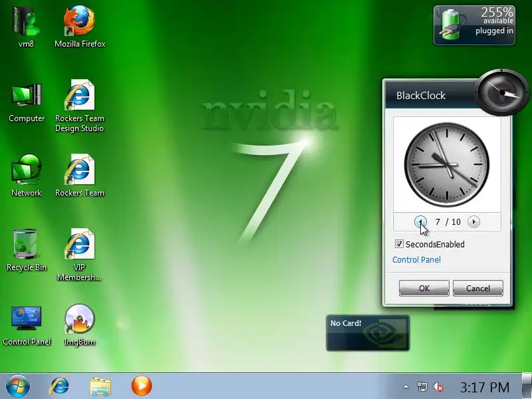532x399 pixels.
Task: Launch Mozilla Firefox from the desktop
Action: [x=80, y=27]
